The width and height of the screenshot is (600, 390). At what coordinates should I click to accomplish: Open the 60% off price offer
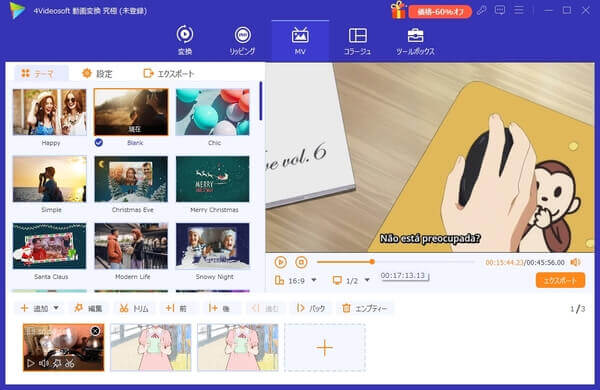point(440,12)
